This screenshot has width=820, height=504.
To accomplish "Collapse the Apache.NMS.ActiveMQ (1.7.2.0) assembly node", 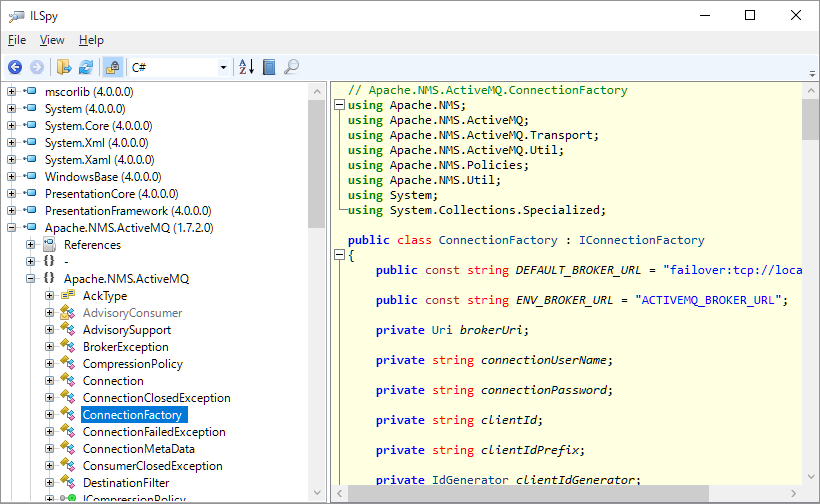I will 12,228.
